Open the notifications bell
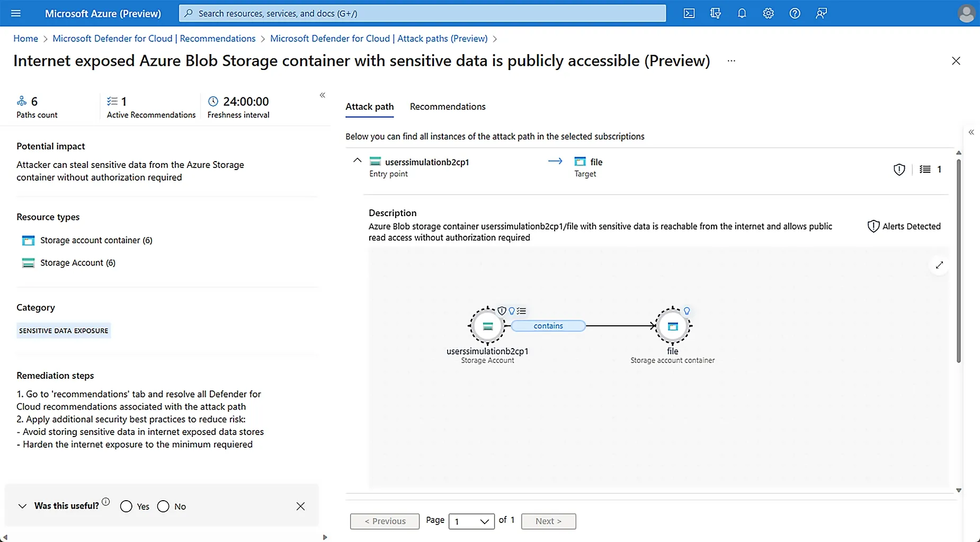Screen dimensions: 980x542 (x=742, y=13)
